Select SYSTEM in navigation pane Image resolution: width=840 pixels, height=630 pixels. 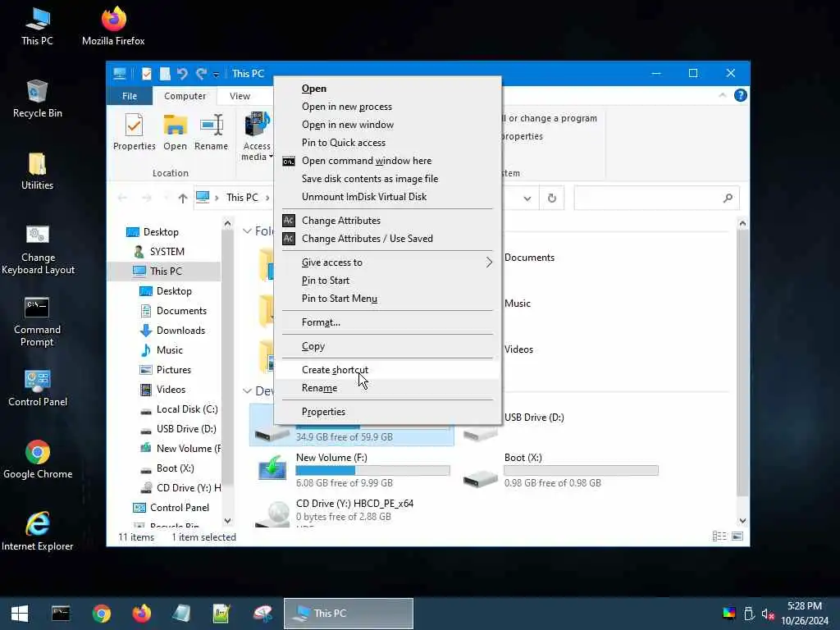[167, 251]
